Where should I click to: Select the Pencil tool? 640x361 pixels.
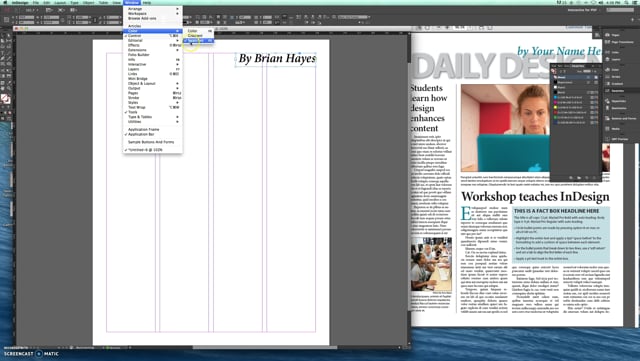point(9,58)
